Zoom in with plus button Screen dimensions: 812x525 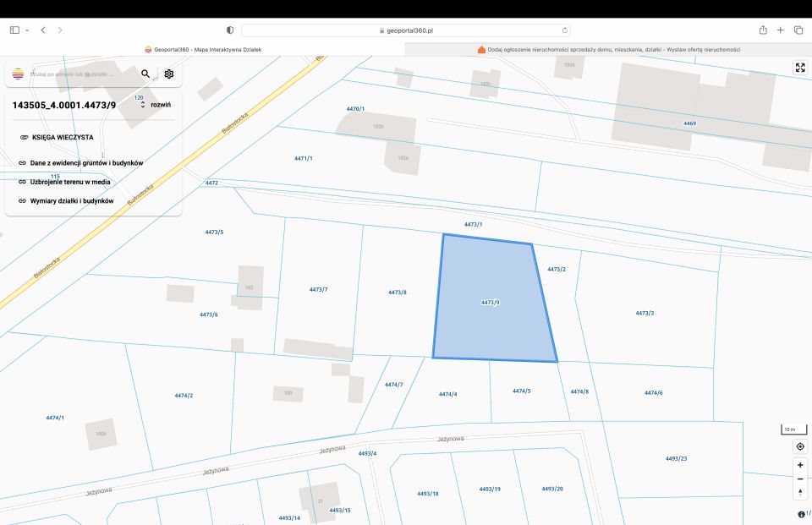[x=800, y=465]
